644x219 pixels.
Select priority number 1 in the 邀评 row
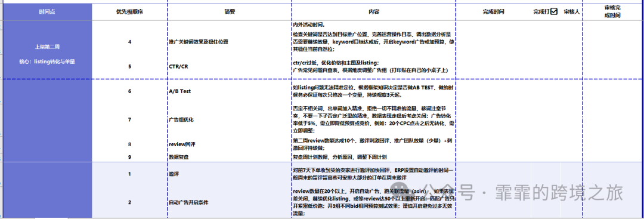click(x=130, y=174)
